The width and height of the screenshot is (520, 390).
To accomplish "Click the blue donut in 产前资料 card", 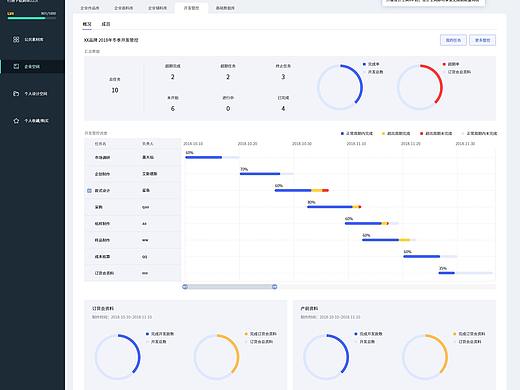I will pos(326,357).
